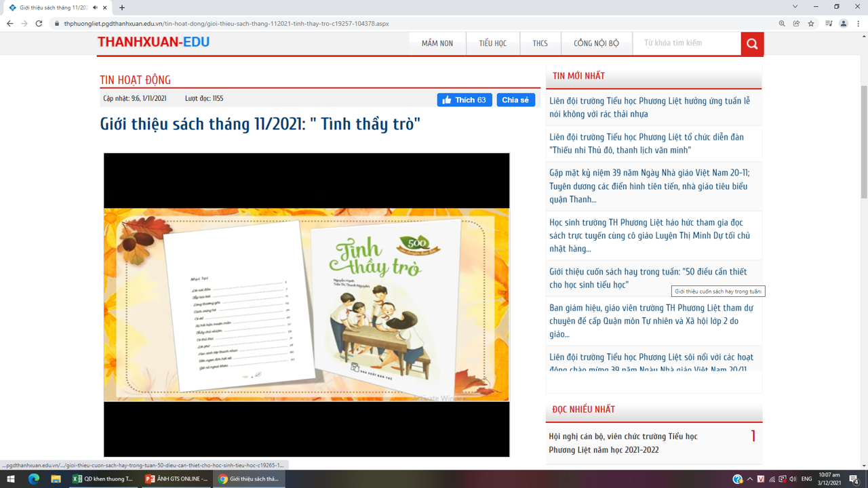Expand the tab search chevron
Image resolution: width=868 pixels, height=488 pixels.
click(x=795, y=7)
